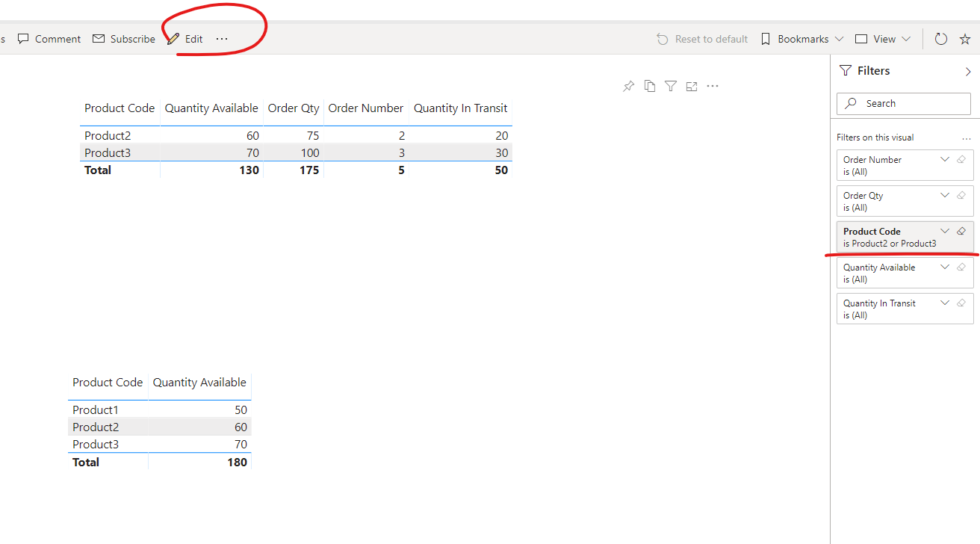Collapse the Filters pane with chevron
Image resolution: width=980 pixels, height=544 pixels.
tap(969, 71)
